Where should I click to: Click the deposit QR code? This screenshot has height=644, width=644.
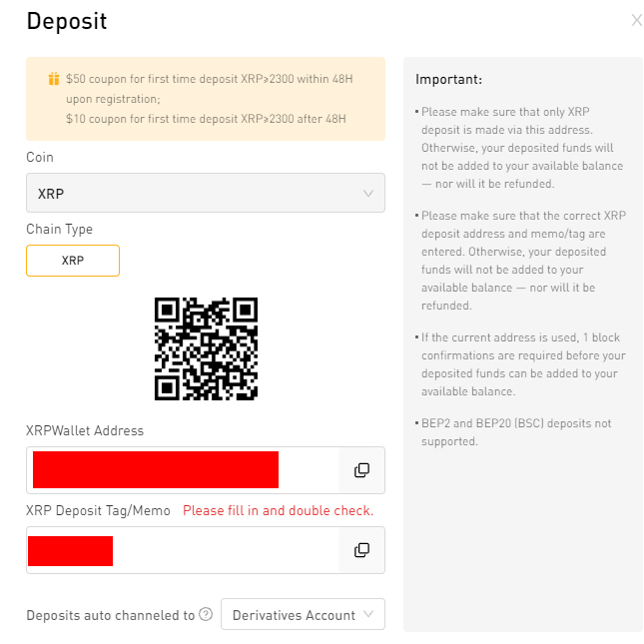tap(206, 348)
